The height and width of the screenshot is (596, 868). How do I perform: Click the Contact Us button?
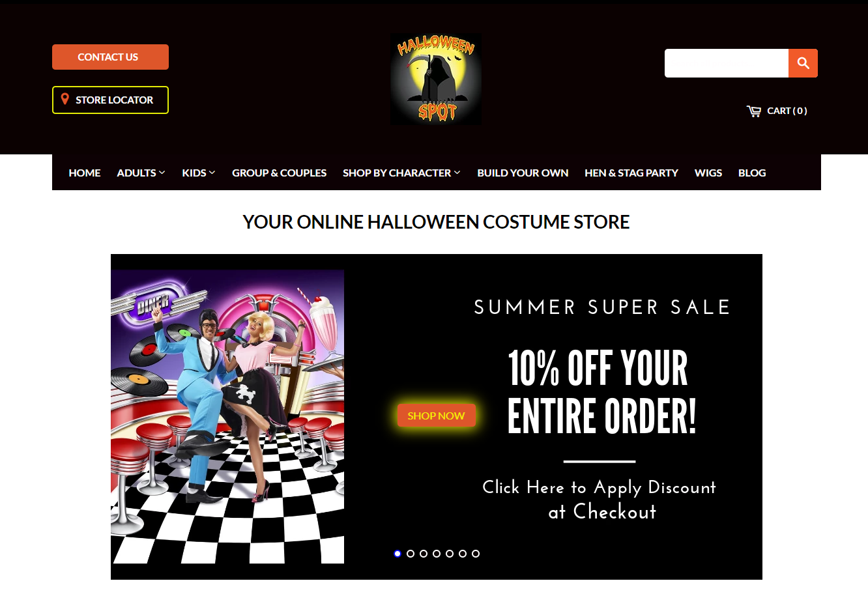[x=110, y=57]
